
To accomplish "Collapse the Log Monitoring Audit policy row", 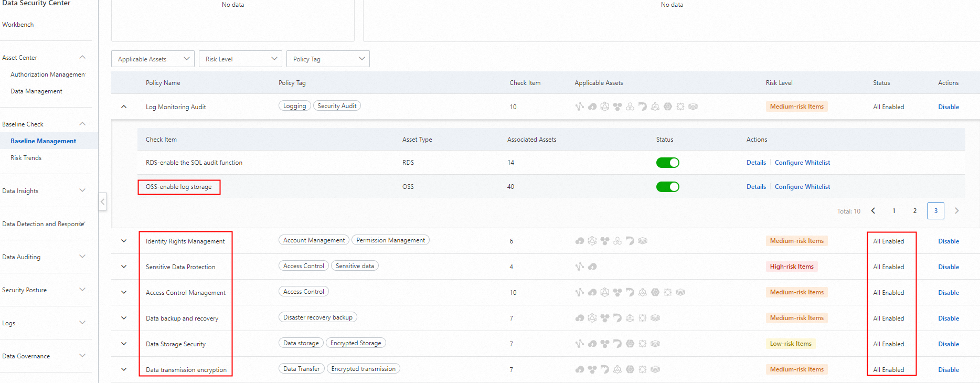I will pos(124,107).
